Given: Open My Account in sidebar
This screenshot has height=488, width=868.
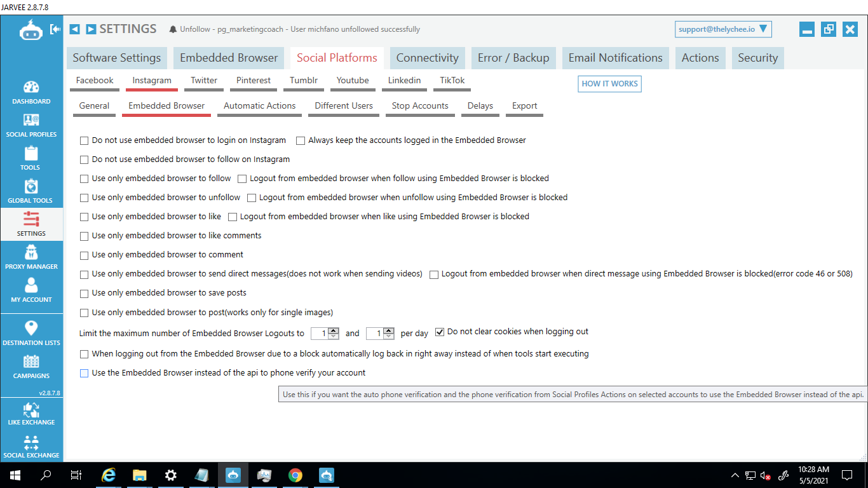Looking at the screenshot, I should [x=31, y=290].
